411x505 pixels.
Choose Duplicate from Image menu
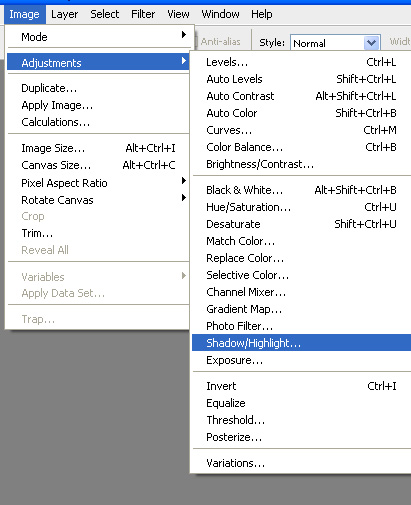click(98, 88)
